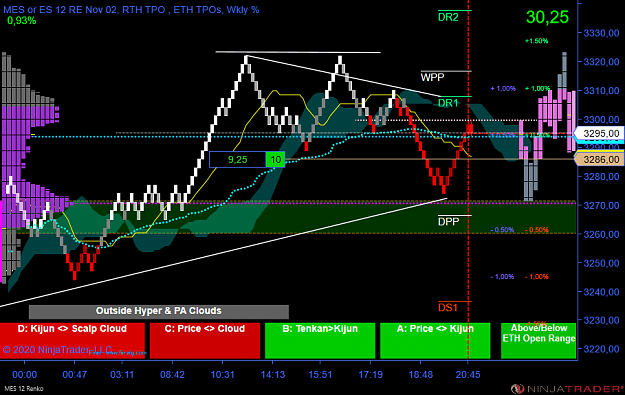Click the DS1 pivot label
The height and width of the screenshot is (395, 625).
pos(448,307)
